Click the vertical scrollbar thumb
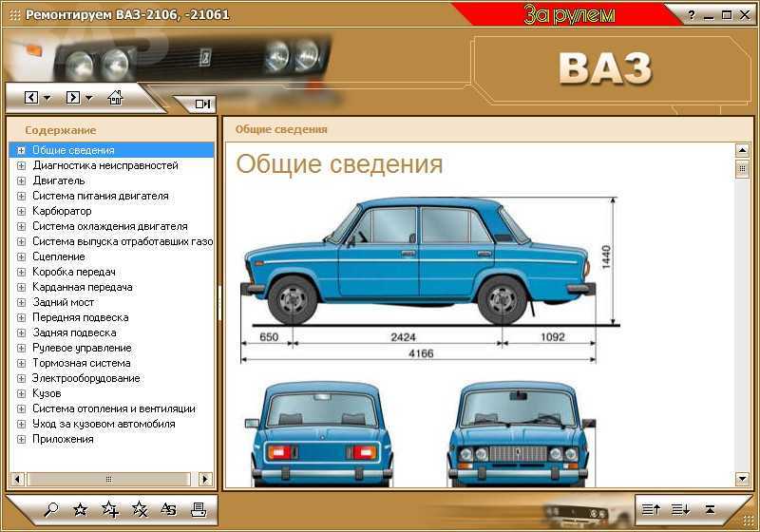The image size is (760, 532). point(742,169)
